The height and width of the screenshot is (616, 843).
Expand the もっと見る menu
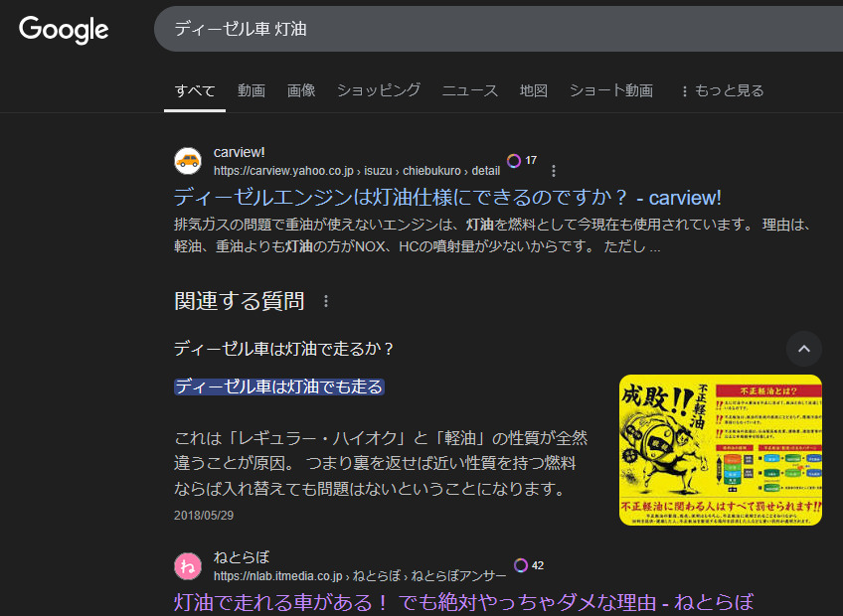click(723, 90)
